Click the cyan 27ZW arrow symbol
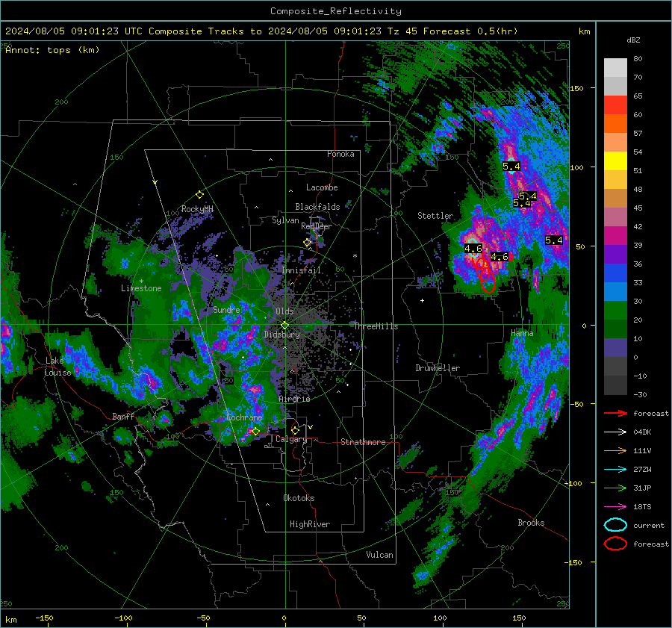 615,470
